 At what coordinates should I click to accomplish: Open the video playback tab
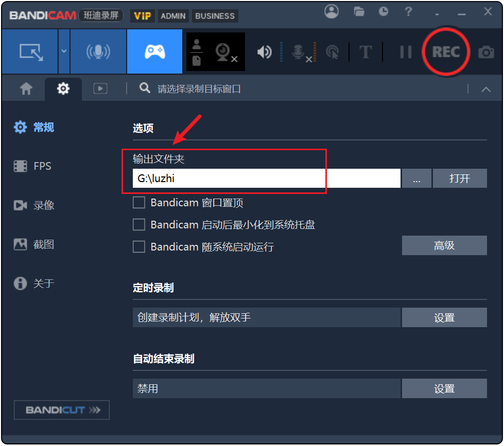pyautogui.click(x=100, y=88)
